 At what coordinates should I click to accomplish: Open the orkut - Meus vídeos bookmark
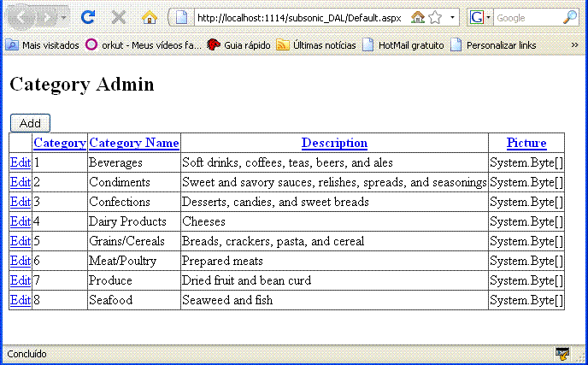click(144, 45)
